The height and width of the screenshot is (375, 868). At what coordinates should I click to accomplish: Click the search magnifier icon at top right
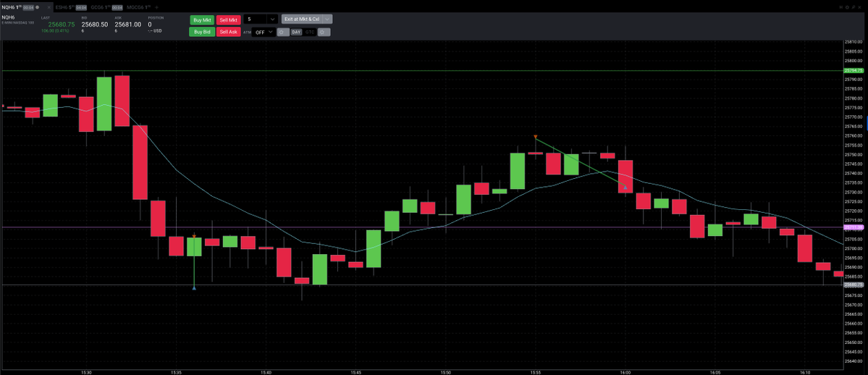point(853,7)
